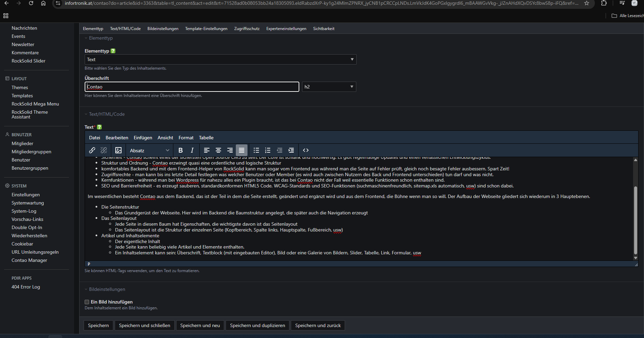The image size is (644, 338).
Task: Click 'Speichern und schließen' button
Action: point(144,325)
